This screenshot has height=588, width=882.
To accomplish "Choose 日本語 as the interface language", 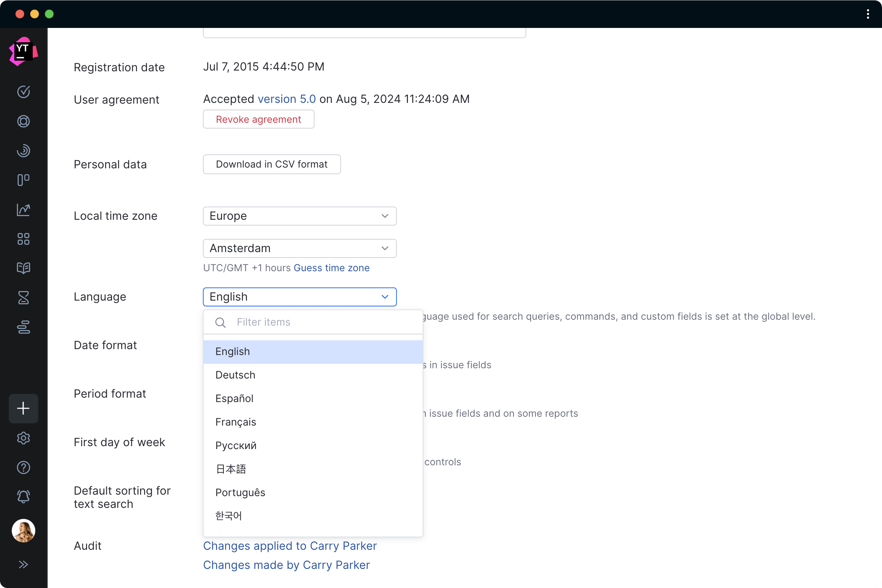I will [231, 469].
